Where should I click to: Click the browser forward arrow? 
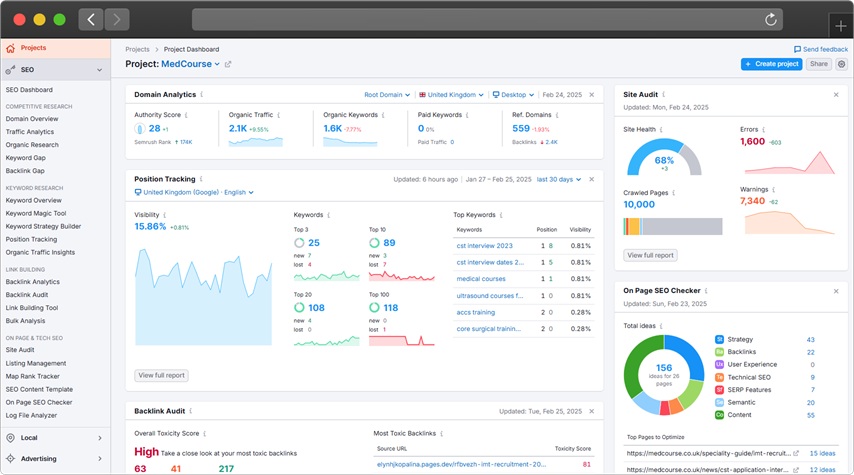coord(117,20)
